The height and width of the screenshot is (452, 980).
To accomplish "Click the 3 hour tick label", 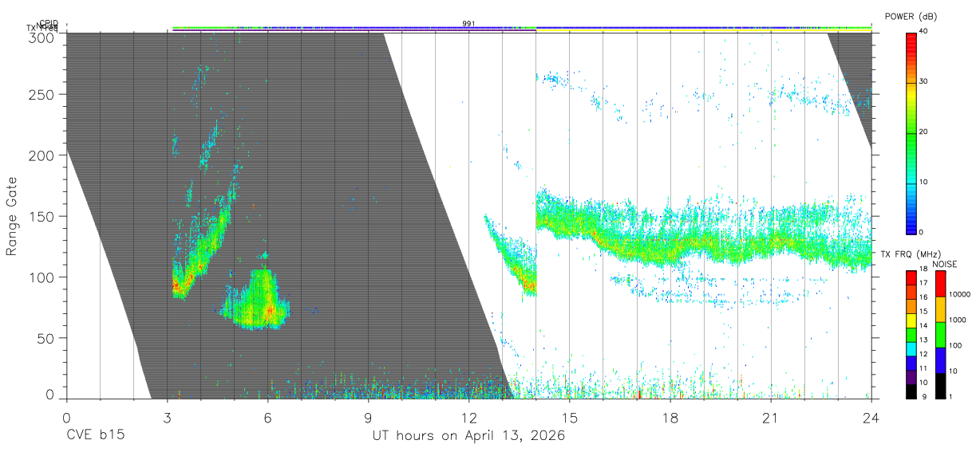I will coord(168,417).
